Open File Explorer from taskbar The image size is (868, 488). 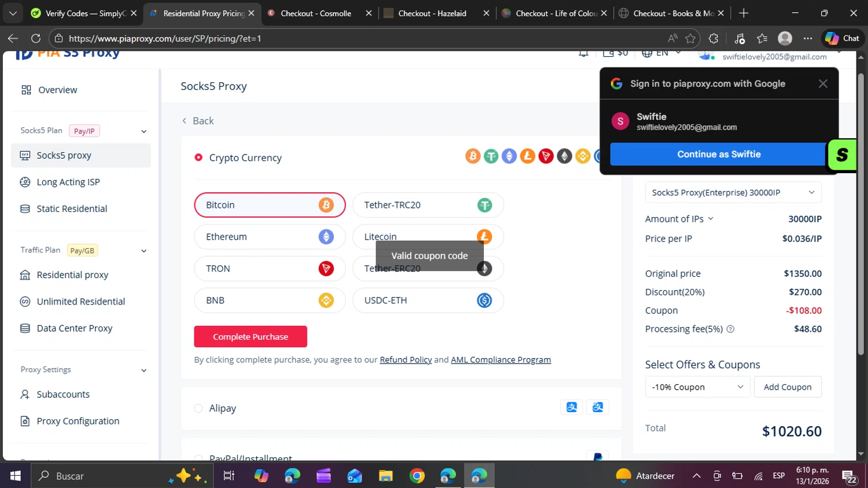[x=386, y=476]
